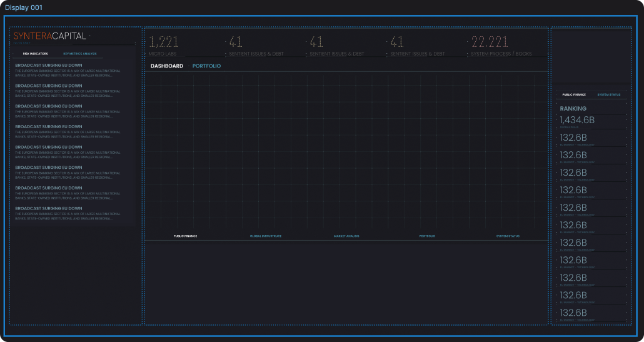Switch to Key Metrics Analysis tab

click(80, 54)
